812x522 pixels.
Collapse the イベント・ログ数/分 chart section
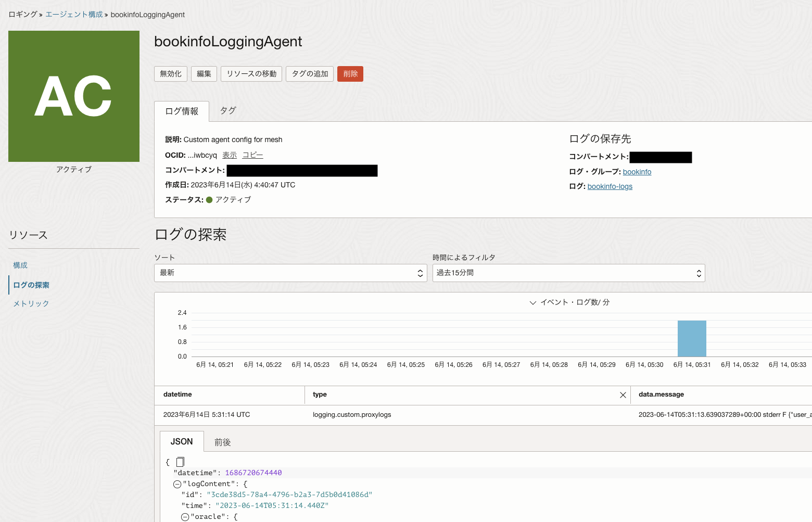click(x=532, y=302)
